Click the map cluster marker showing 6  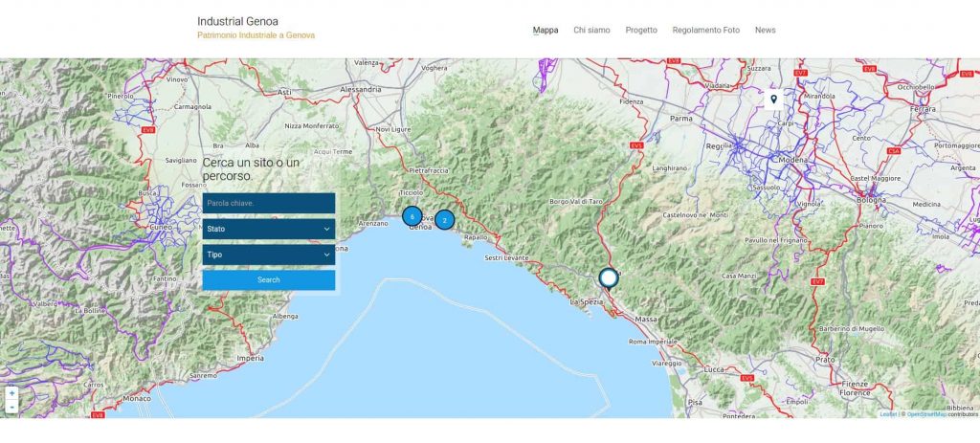[412, 216]
